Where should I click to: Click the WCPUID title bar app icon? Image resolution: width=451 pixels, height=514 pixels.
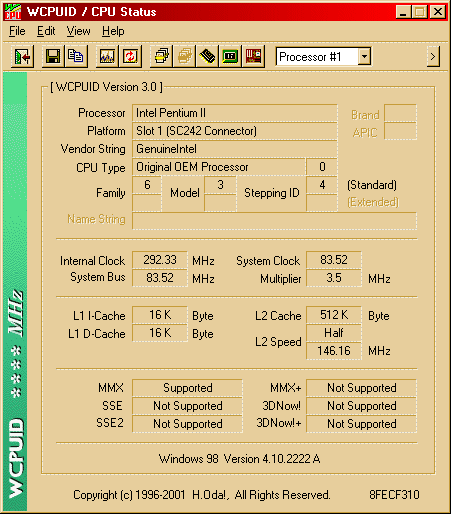[13, 12]
